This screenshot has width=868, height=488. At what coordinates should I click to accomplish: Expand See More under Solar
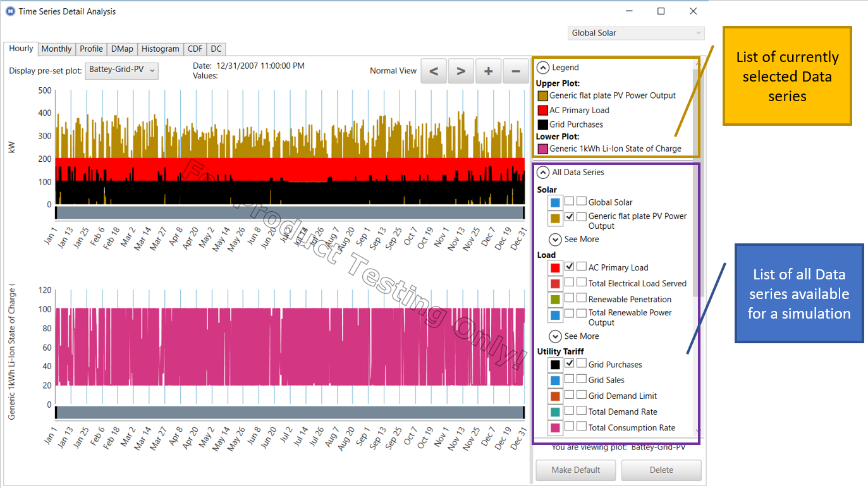coord(556,240)
